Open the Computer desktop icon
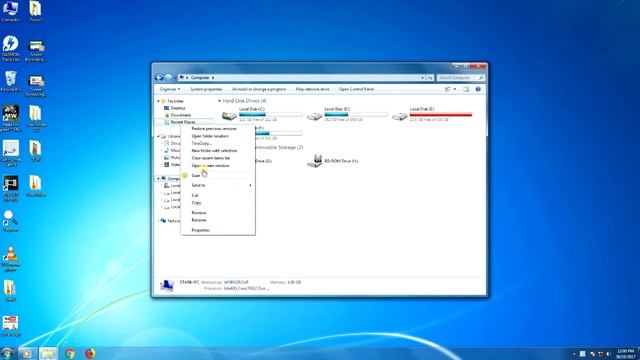This screenshot has width=640, height=360. [x=10, y=11]
